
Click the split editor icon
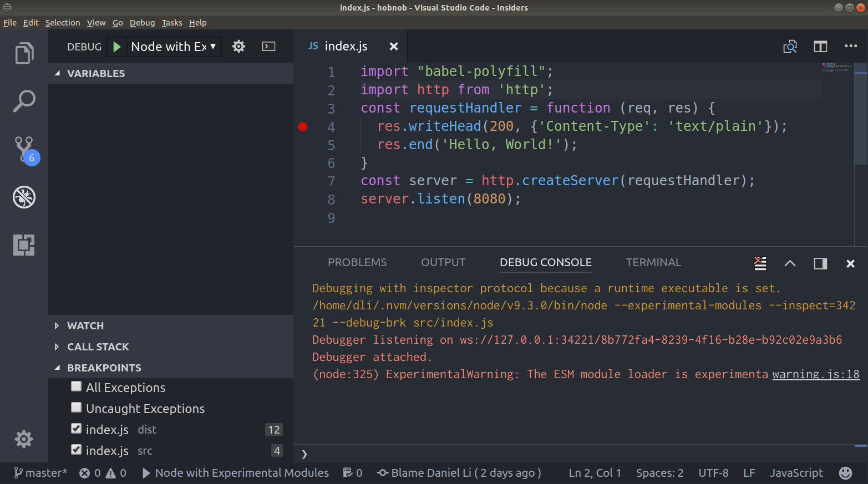coord(820,47)
